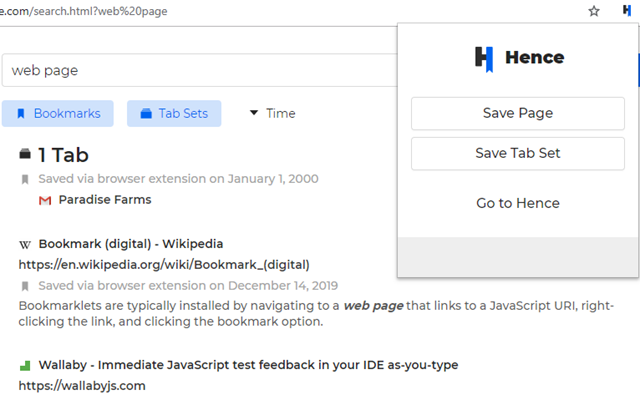This screenshot has height=400, width=640.
Task: Click the en.wikipedia.org Bookmark URL
Action: click(164, 265)
